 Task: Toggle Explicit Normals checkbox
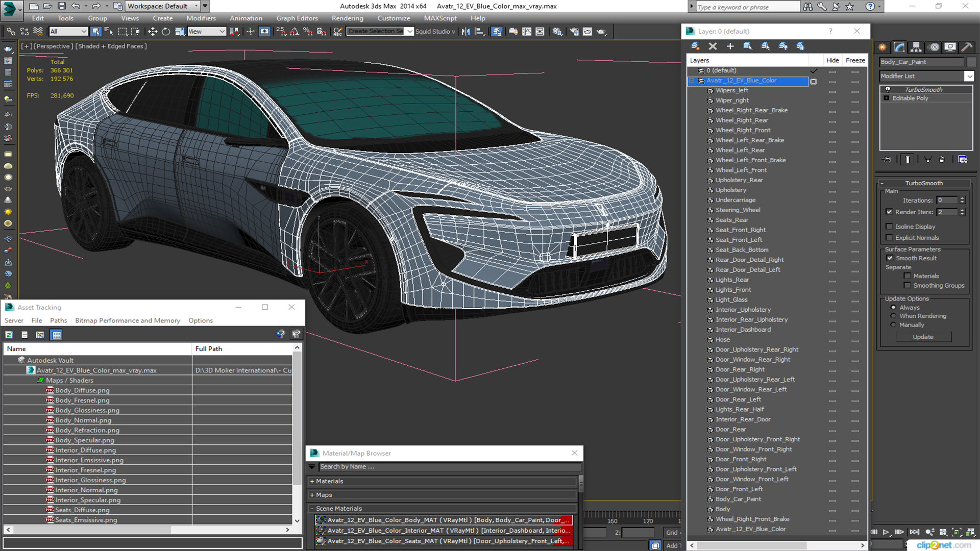tap(889, 238)
